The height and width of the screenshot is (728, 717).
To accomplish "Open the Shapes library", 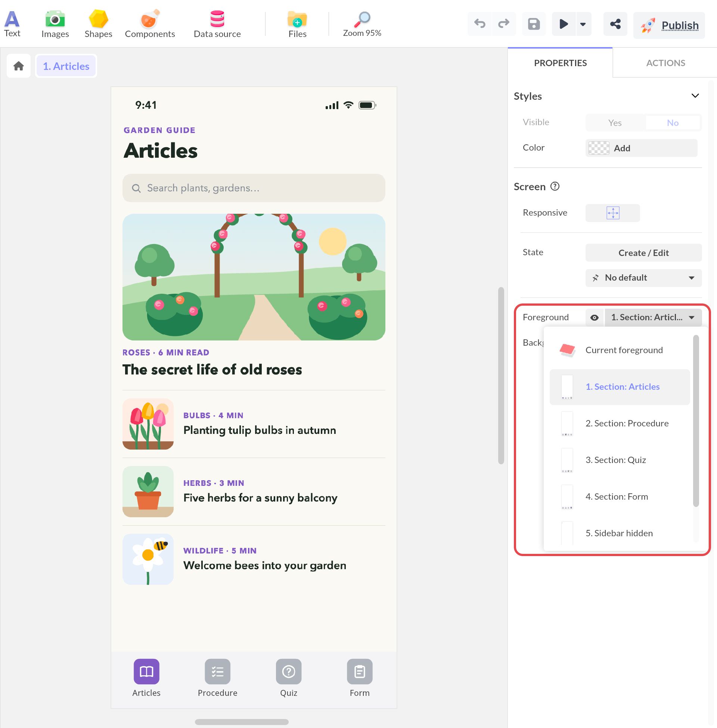I will pyautogui.click(x=98, y=24).
